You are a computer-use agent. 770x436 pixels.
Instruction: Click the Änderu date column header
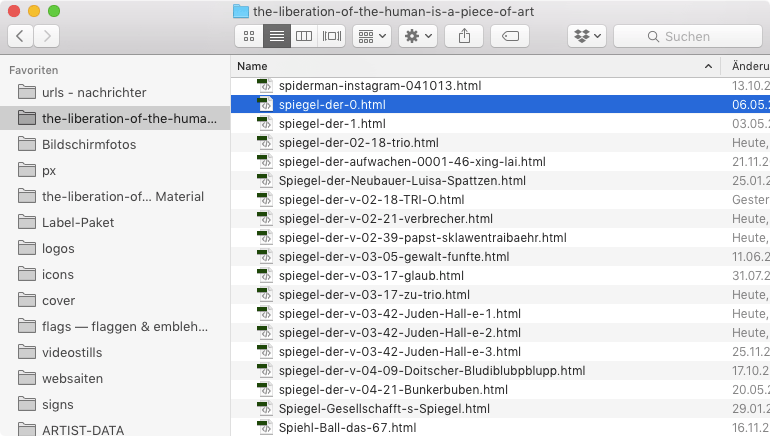750,66
